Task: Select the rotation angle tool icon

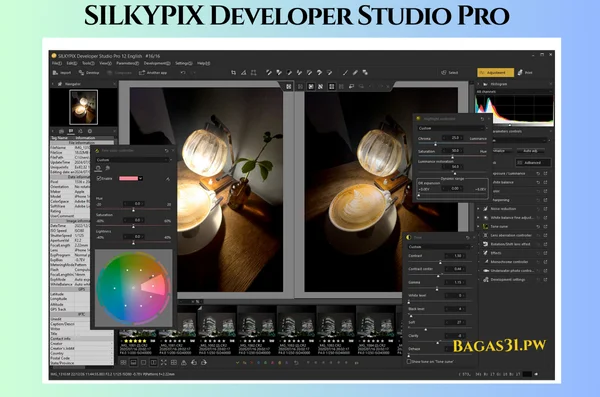Action: tap(243, 73)
